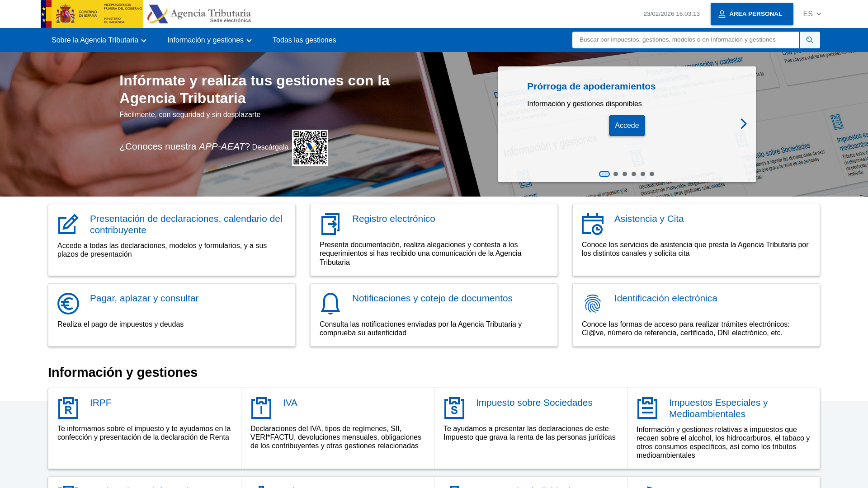
Task: Click text 'Fácilmente, con seguridad y sin desplazarte'
Action: coord(190,115)
